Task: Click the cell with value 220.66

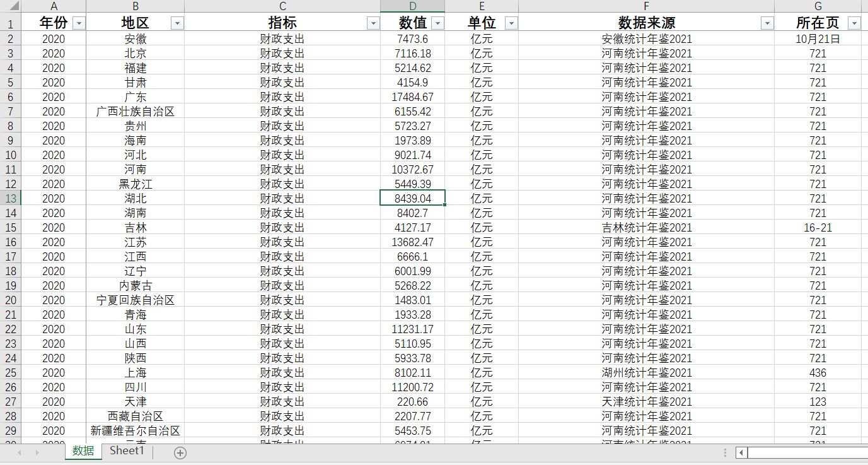Action: [x=413, y=401]
